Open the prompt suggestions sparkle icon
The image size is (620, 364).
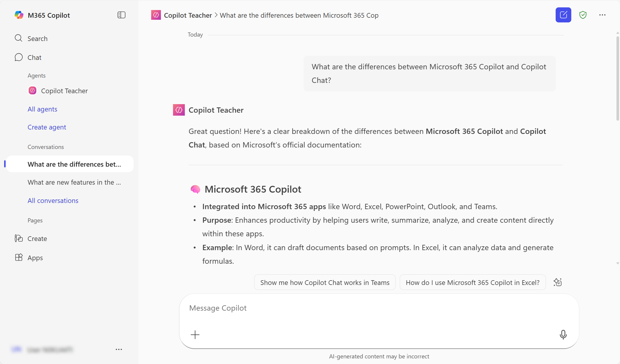click(557, 282)
